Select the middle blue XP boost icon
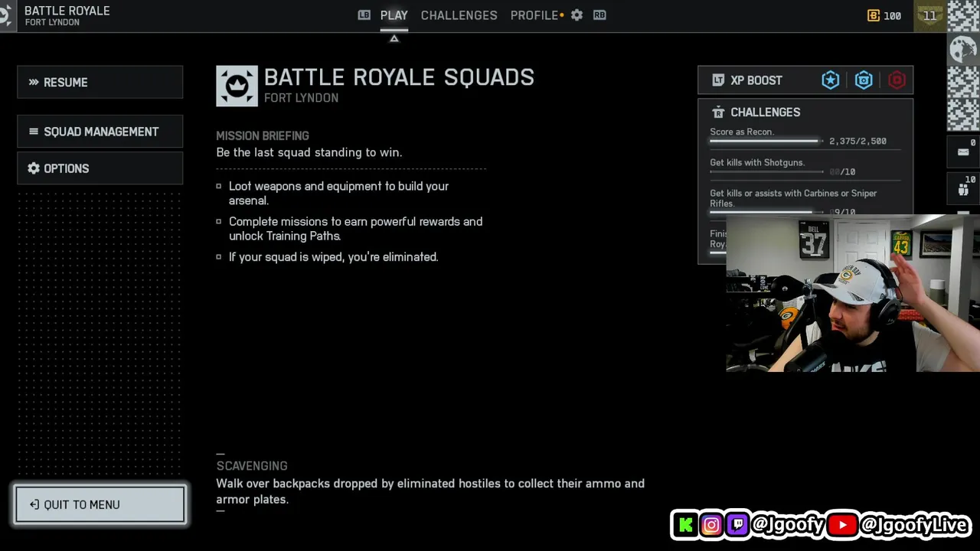This screenshot has width=980, height=551. click(x=864, y=80)
